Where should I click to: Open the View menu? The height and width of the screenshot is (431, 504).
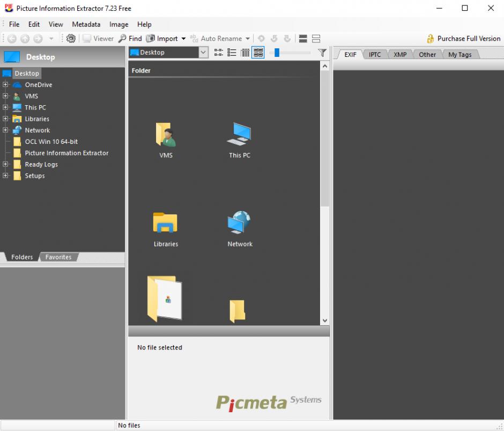coord(56,25)
